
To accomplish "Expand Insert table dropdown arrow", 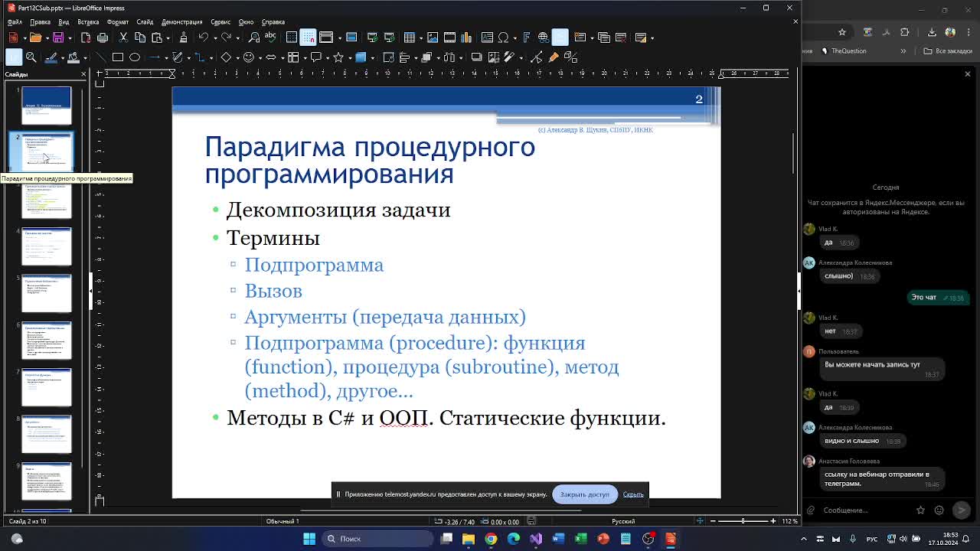I will [421, 37].
